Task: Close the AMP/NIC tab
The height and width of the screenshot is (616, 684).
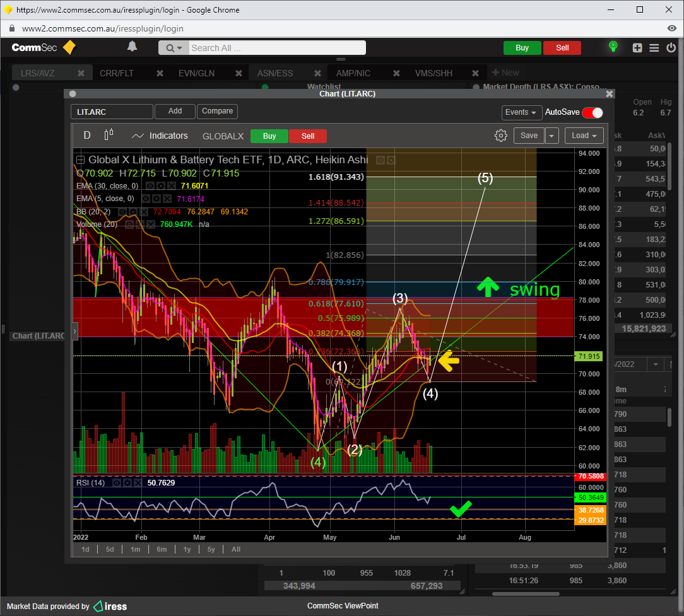Action: tap(396, 73)
